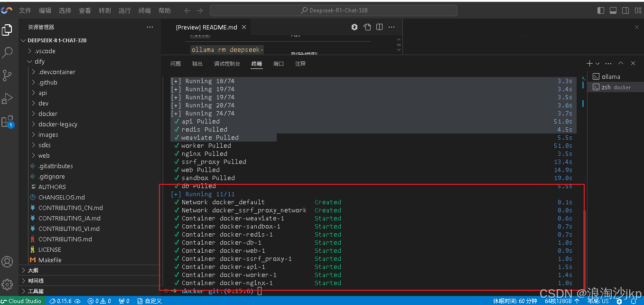The image size is (644, 305).
Task: Open the new terminal launch profile dropdown
Action: [x=597, y=63]
